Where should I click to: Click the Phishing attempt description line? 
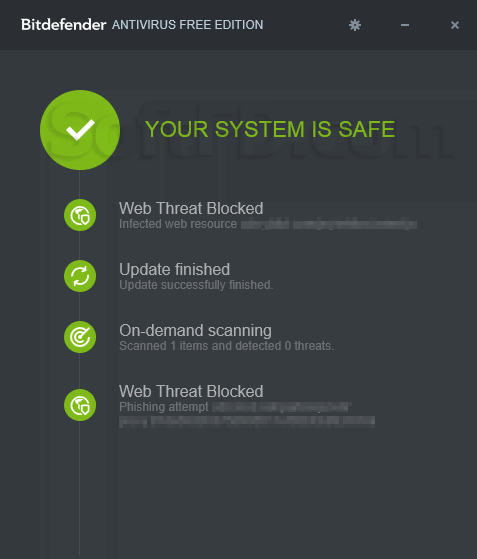tap(235, 407)
